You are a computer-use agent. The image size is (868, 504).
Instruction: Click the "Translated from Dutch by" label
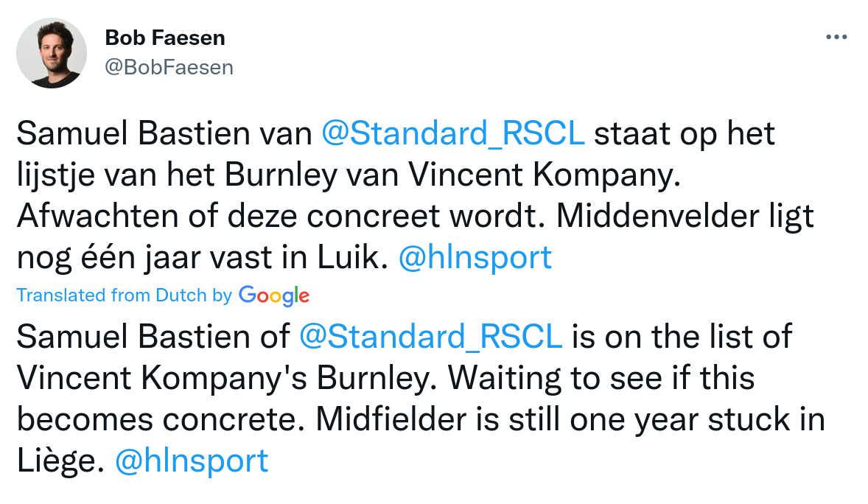(124, 295)
